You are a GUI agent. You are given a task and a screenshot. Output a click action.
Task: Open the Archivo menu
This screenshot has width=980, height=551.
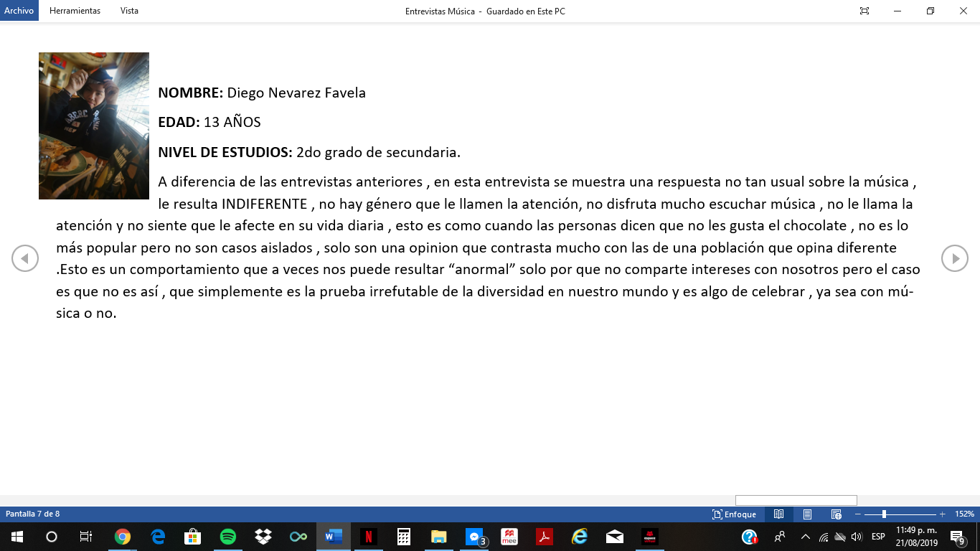(x=19, y=11)
